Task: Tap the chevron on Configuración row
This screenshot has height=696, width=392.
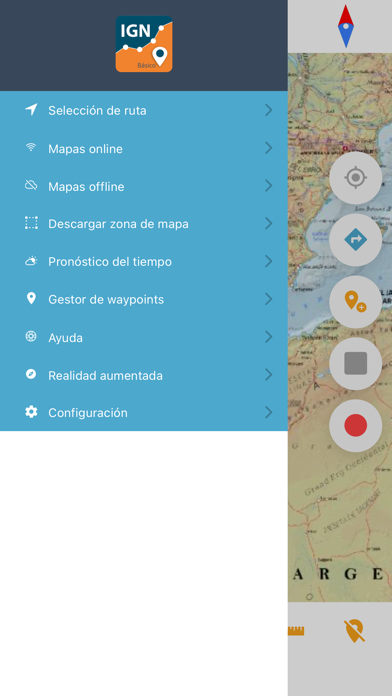Action: 269,412
